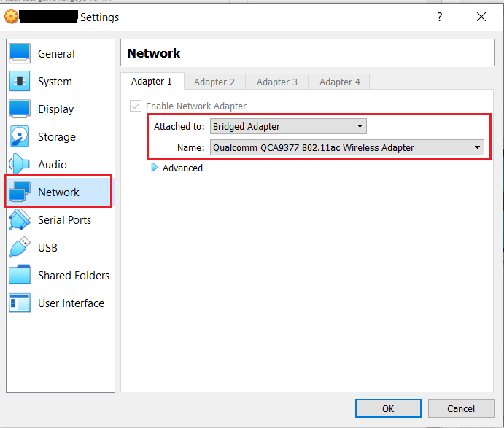Screen dimensions: 504x428
Task: Select Serial Ports connector icon
Action: (x=20, y=220)
